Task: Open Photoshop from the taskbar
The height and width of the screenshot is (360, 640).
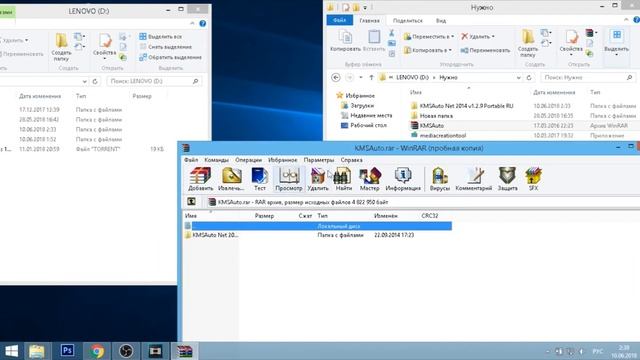Action: click(x=67, y=351)
